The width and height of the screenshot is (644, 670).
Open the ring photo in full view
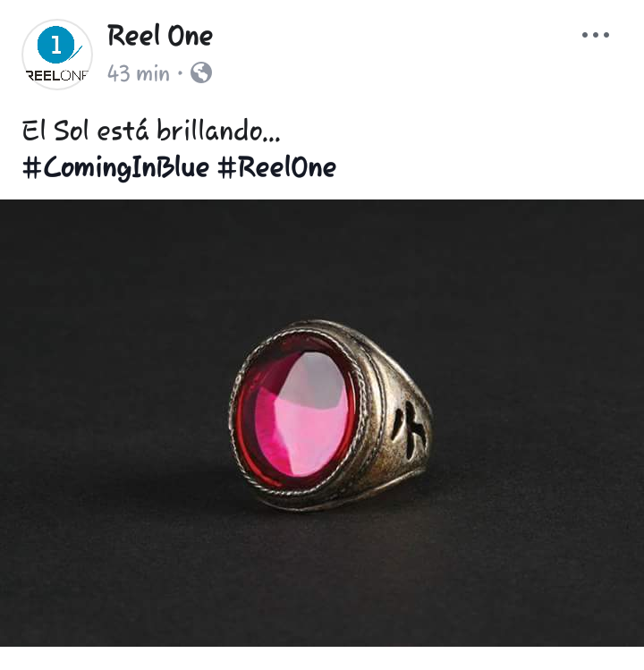pos(322,422)
